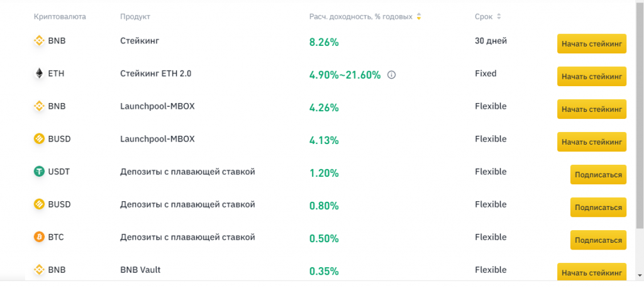Click the BNB coin icon in Стейкинг row

39,41
